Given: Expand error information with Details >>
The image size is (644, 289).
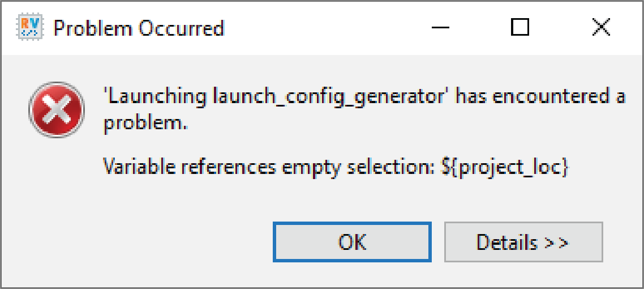Looking at the screenshot, I should 523,242.
